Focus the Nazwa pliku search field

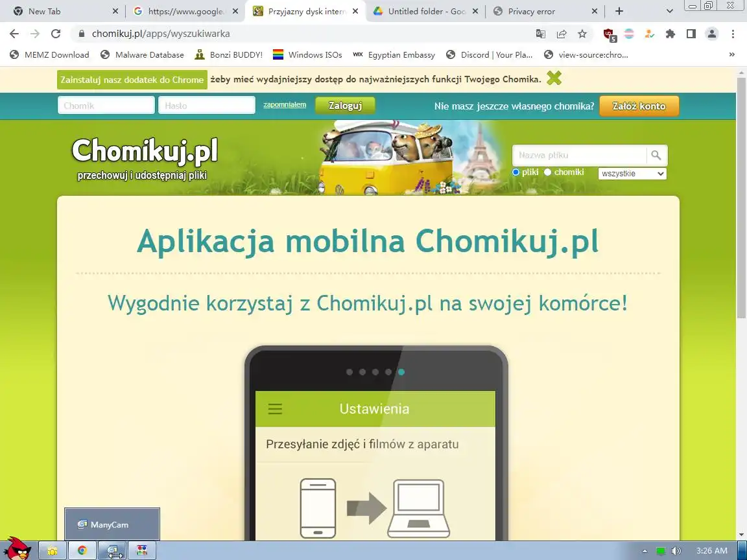579,156
